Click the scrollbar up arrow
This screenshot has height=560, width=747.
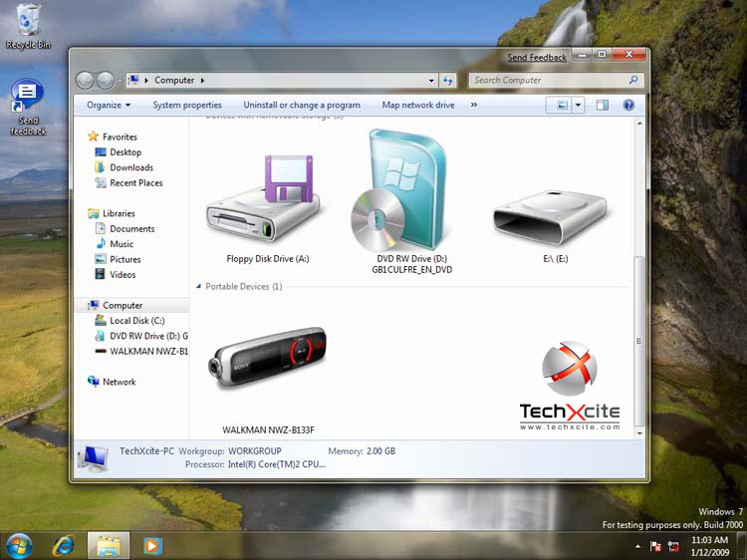(x=639, y=124)
